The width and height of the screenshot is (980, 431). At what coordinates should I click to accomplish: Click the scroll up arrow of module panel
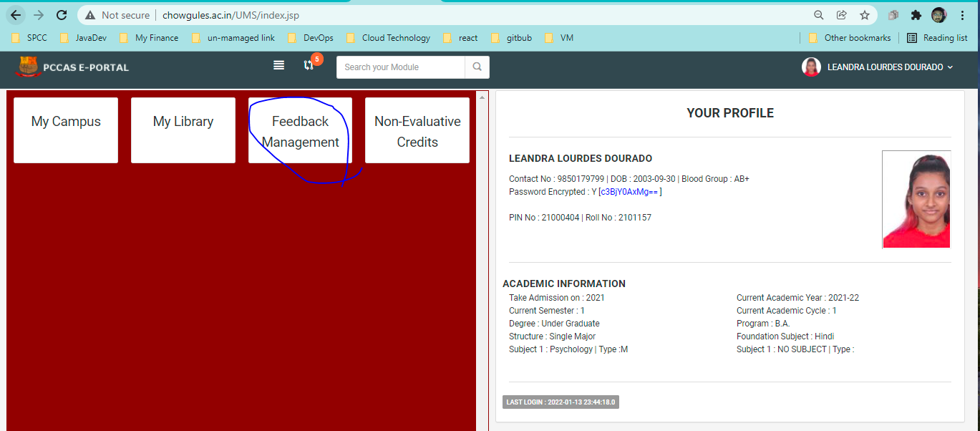pos(482,97)
